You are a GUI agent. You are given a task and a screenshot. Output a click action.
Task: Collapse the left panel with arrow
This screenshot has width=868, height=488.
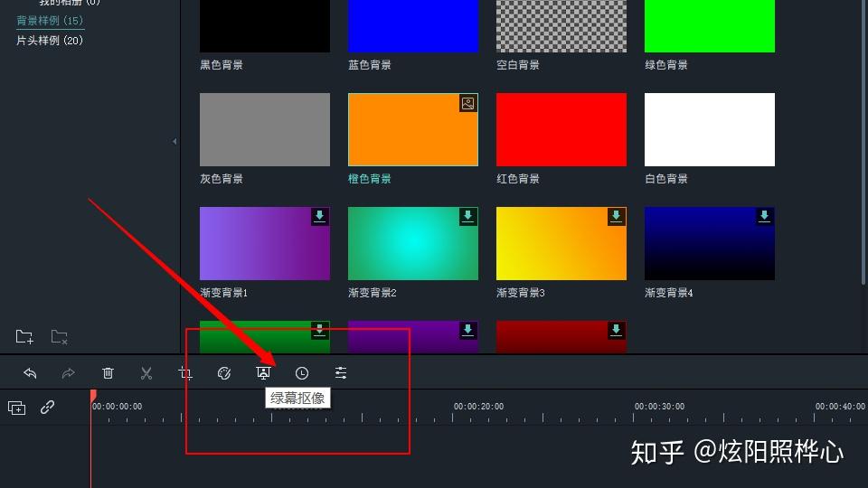pos(175,142)
